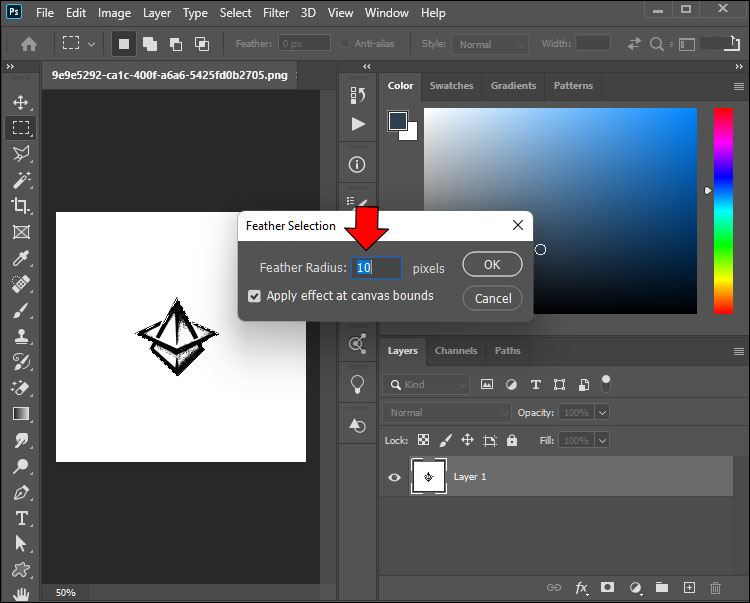Toggle lock transparent pixels
The image size is (750, 603).
tap(423, 440)
